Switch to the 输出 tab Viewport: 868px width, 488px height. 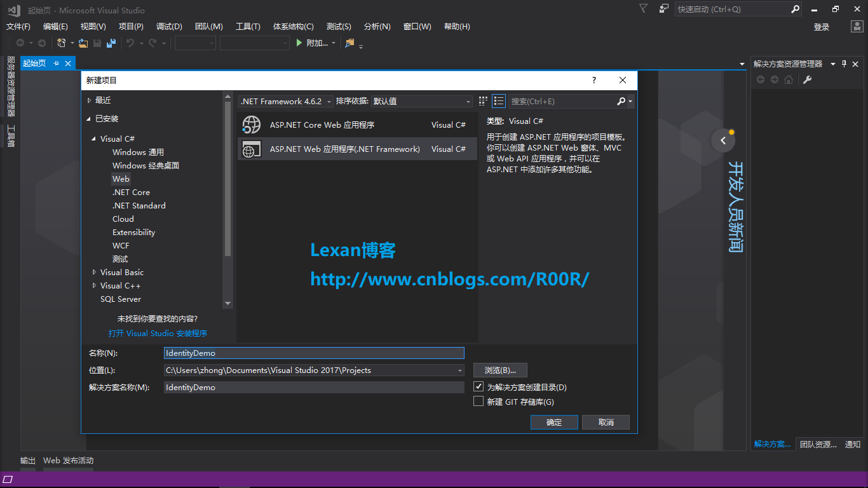point(28,460)
